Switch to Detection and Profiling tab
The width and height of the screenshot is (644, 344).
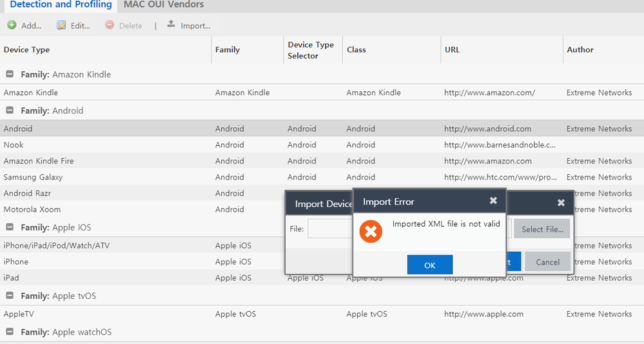point(61,5)
